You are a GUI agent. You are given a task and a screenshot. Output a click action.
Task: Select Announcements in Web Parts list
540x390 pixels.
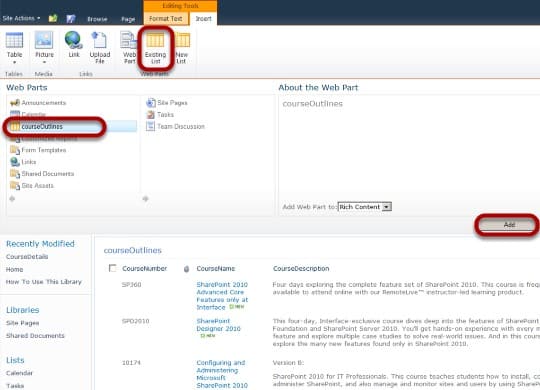tap(43, 103)
